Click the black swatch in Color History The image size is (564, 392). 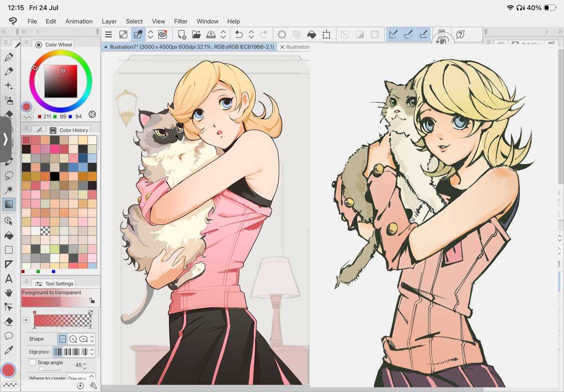click(55, 176)
